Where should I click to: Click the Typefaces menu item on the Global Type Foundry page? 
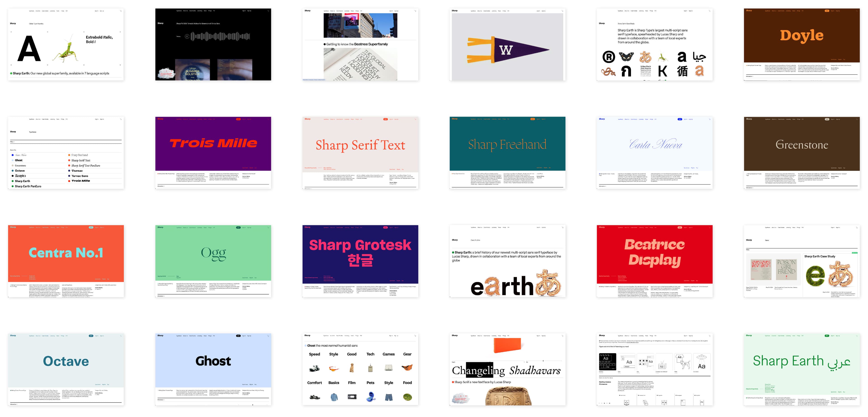(31, 11)
